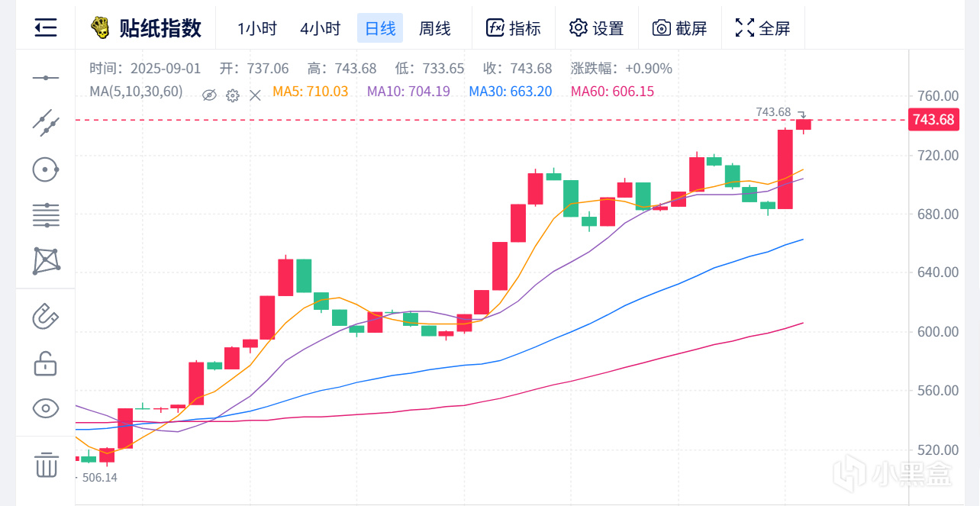Pick the polygon pattern drawing tool
This screenshot has height=506, width=980.
click(x=46, y=261)
